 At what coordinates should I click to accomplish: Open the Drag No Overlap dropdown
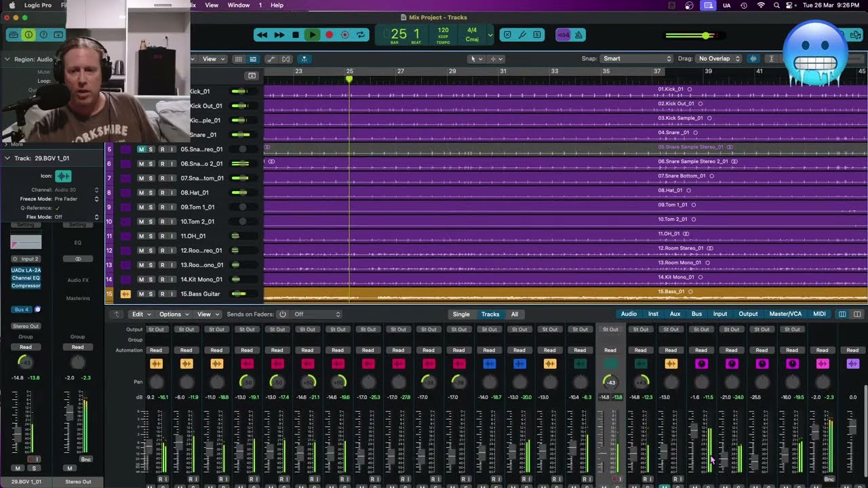tap(719, 58)
